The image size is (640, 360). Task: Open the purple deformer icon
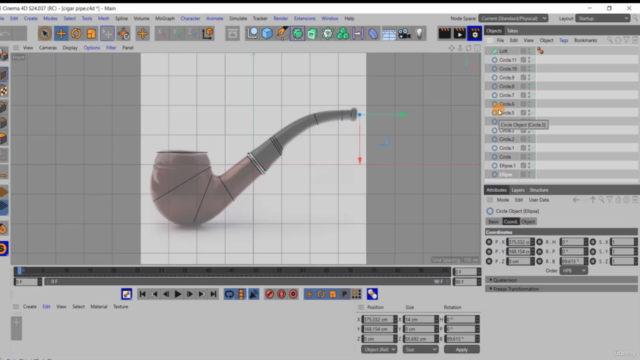coord(373,33)
